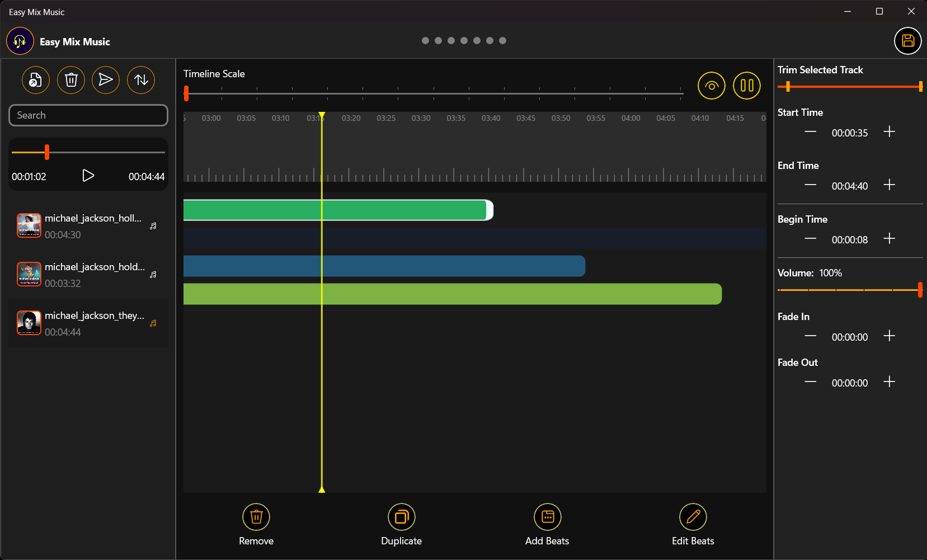927x560 pixels.
Task: Open the Edit Beats pencil tool
Action: (693, 517)
